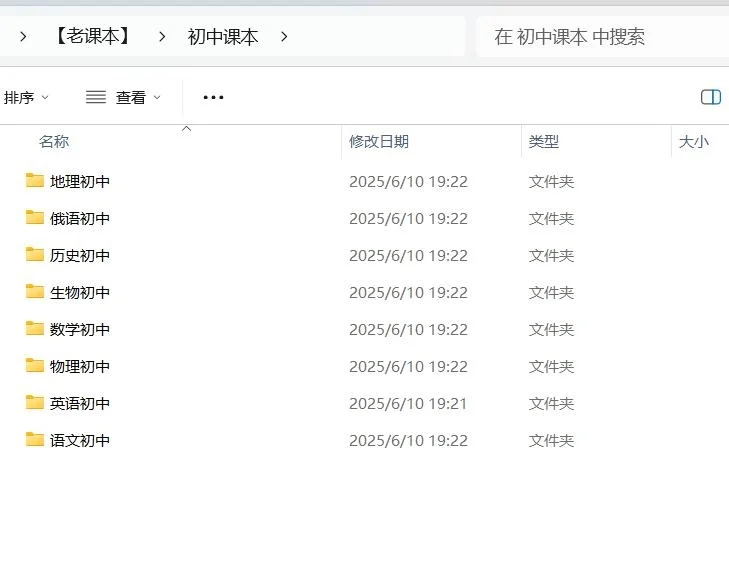729x582 pixels.
Task: Sort by 名称 column header
Action: click(x=54, y=141)
